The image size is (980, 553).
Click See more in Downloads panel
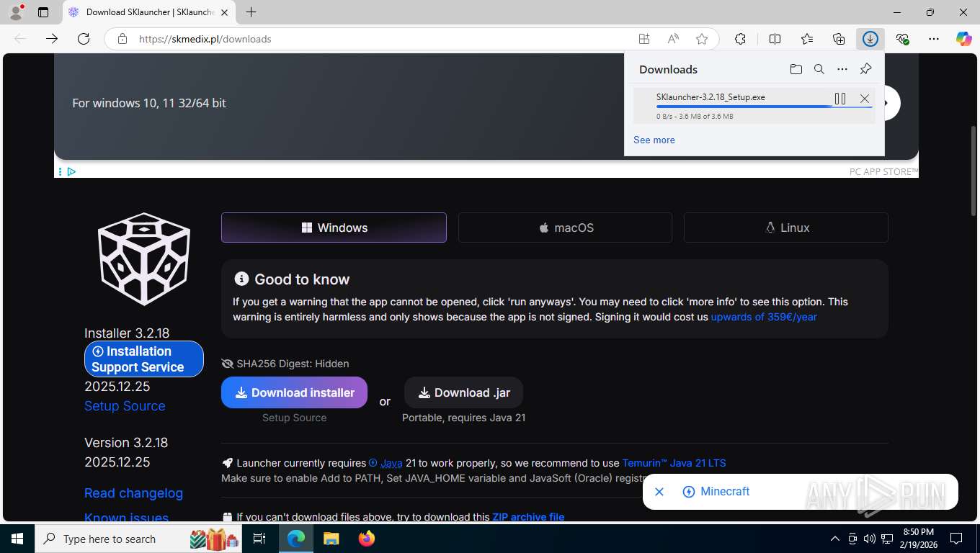(x=654, y=140)
